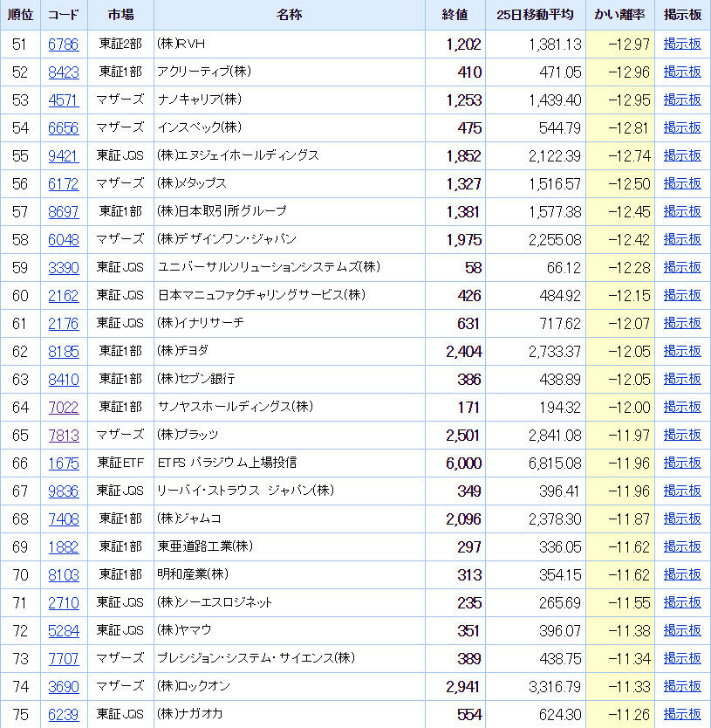Click the 市場 column header

[x=120, y=15]
